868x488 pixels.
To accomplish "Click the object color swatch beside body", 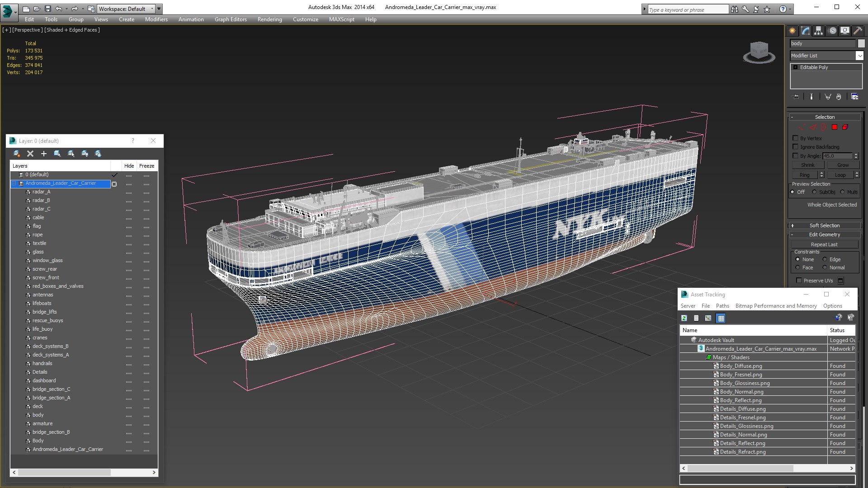I will tap(861, 43).
